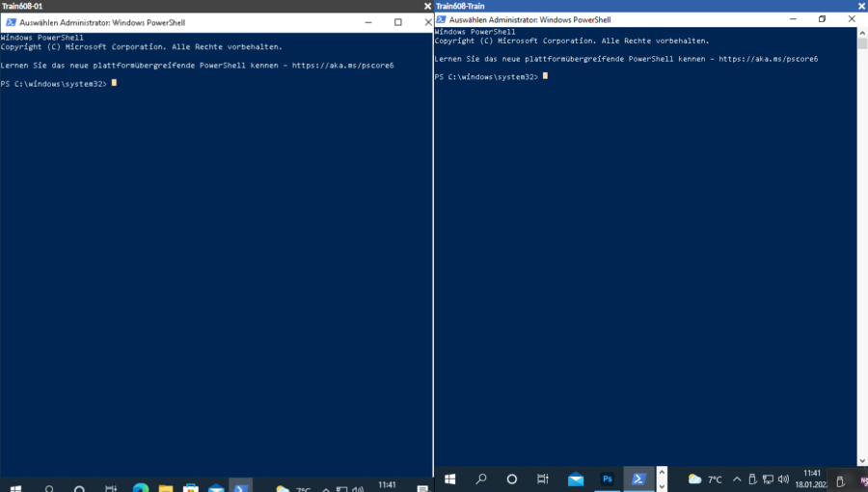Open taskbar search in Train608-01

tap(49, 489)
